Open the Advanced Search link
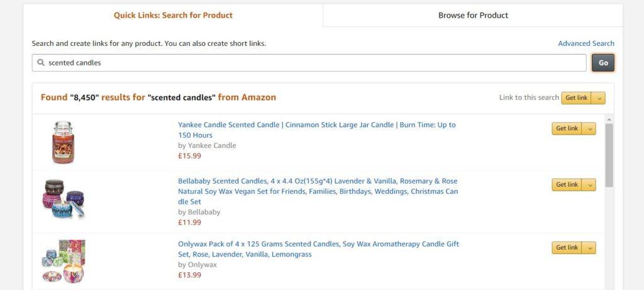Screen dimensions: 644x290 [586, 43]
